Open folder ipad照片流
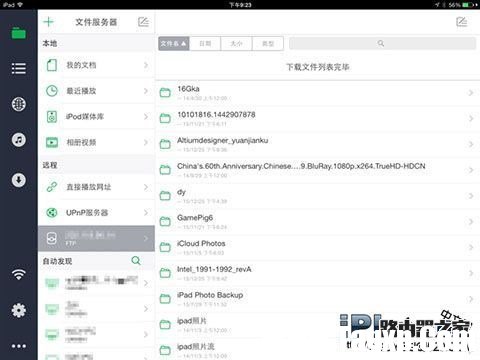Image resolution: width=480 pixels, height=360 pixels. [318, 349]
